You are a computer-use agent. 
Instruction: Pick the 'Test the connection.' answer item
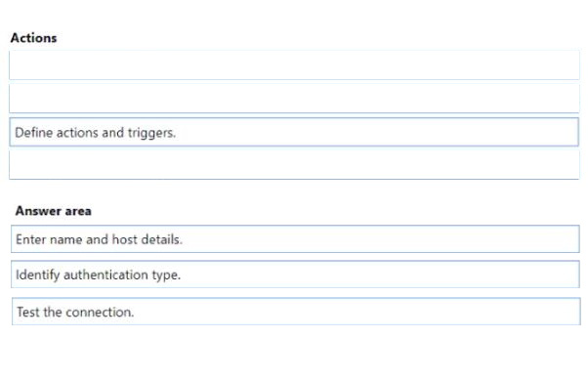(x=296, y=312)
